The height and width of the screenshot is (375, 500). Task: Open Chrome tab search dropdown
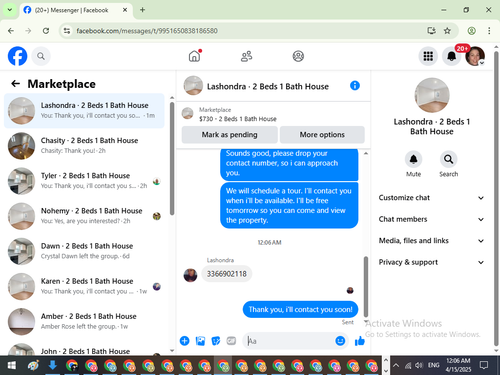tap(10, 10)
